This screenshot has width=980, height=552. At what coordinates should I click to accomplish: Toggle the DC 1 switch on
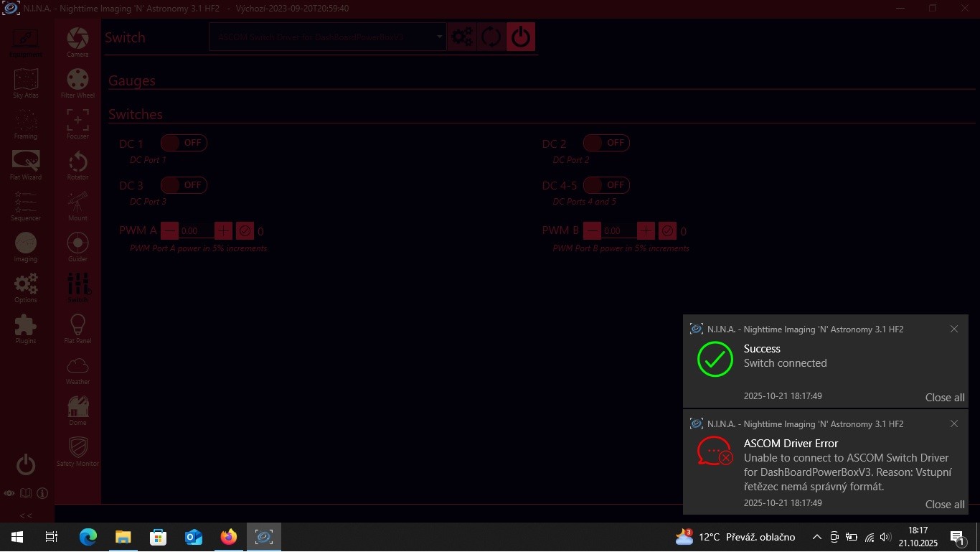(184, 143)
